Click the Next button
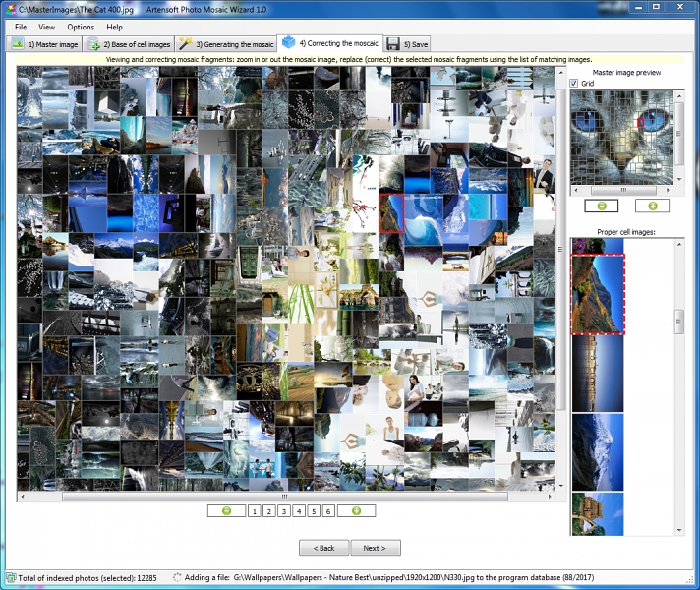The image size is (700, 590). point(376,548)
